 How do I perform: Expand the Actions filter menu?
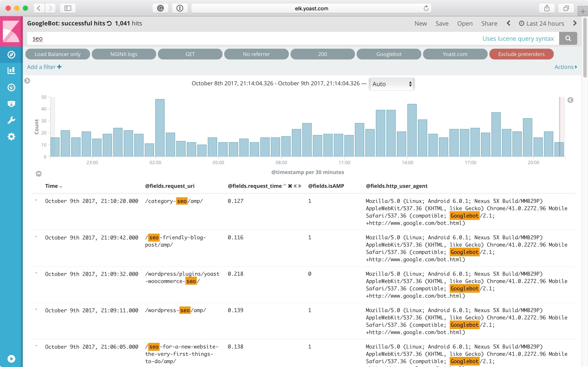click(565, 67)
